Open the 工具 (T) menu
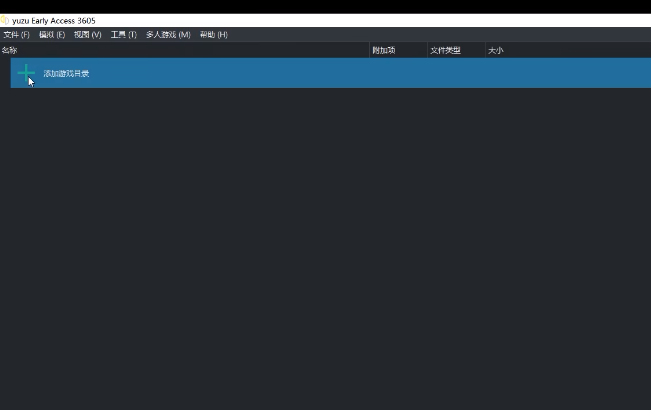This screenshot has width=651, height=410. click(x=123, y=35)
